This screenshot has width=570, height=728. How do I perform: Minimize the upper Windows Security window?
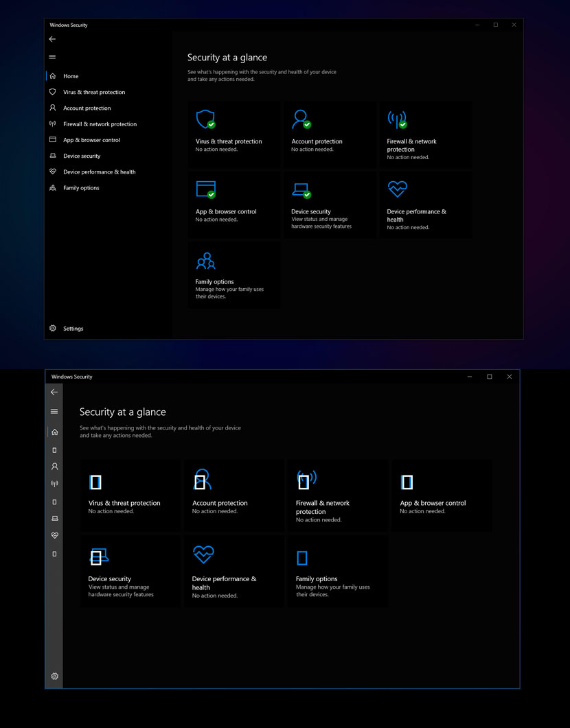click(x=477, y=25)
